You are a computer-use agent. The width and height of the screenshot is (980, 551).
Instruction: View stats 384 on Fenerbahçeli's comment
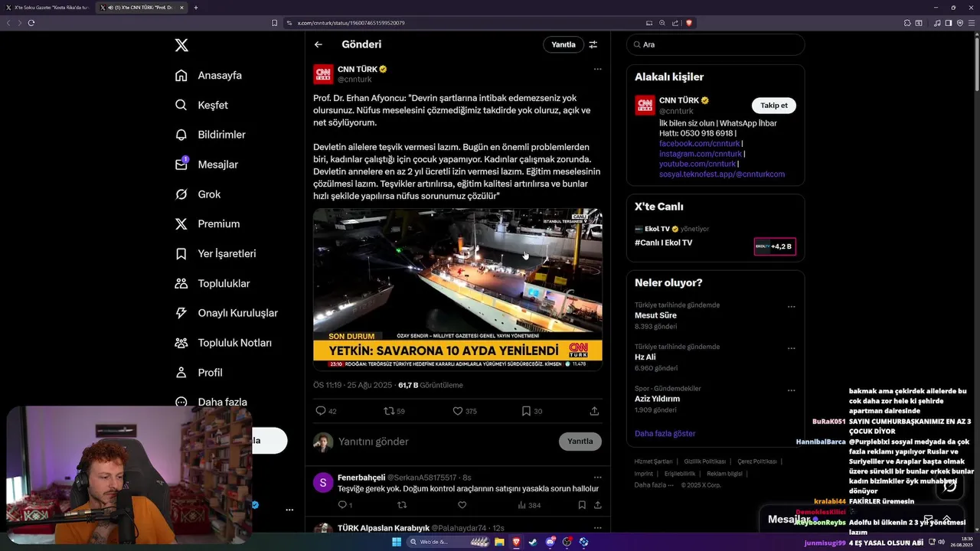click(x=529, y=505)
